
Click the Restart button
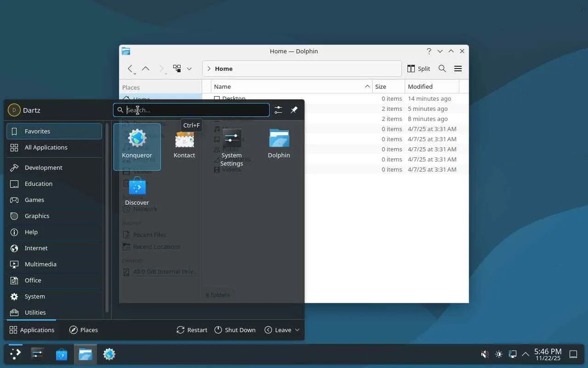click(x=192, y=330)
